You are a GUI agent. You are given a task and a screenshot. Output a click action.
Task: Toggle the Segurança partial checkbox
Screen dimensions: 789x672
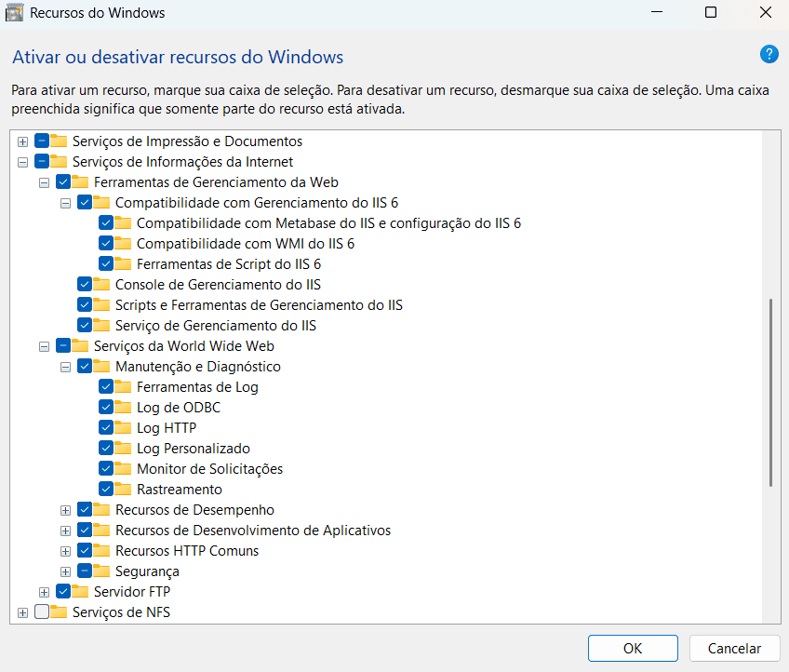85,571
